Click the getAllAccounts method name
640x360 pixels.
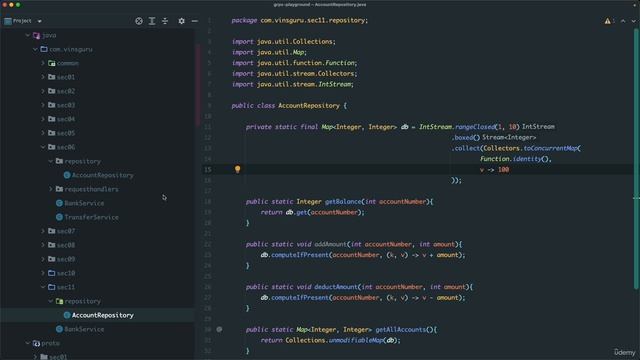(x=402, y=329)
